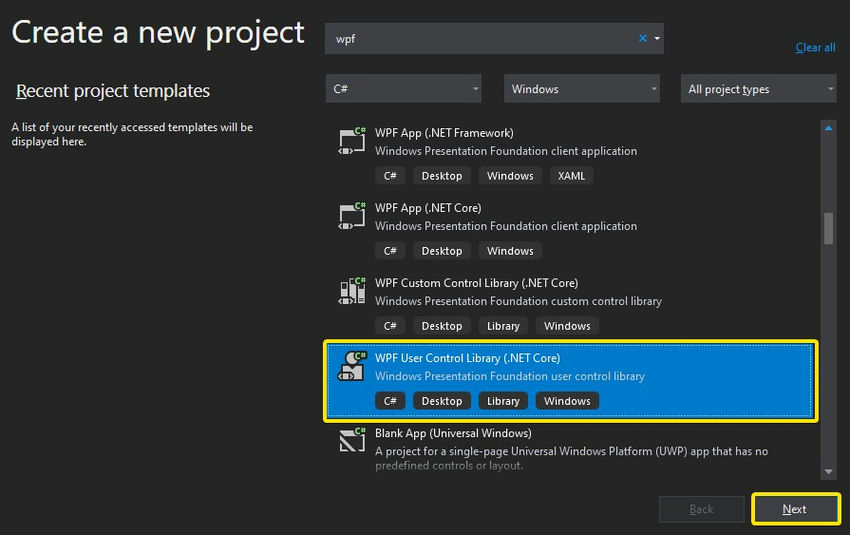Open the search history dropdown arrow
Image resolution: width=850 pixels, height=535 pixels.
(657, 38)
